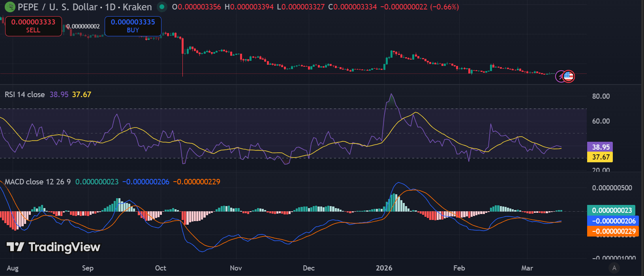
Task: Click the spread value 0.000000002
Action: coord(83,26)
